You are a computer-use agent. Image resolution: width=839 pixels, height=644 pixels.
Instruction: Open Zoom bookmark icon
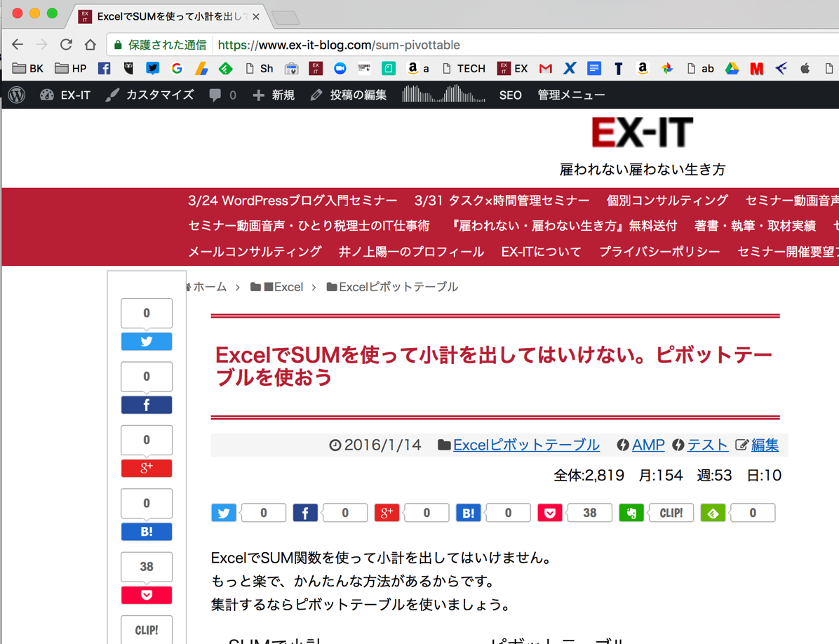point(340,69)
